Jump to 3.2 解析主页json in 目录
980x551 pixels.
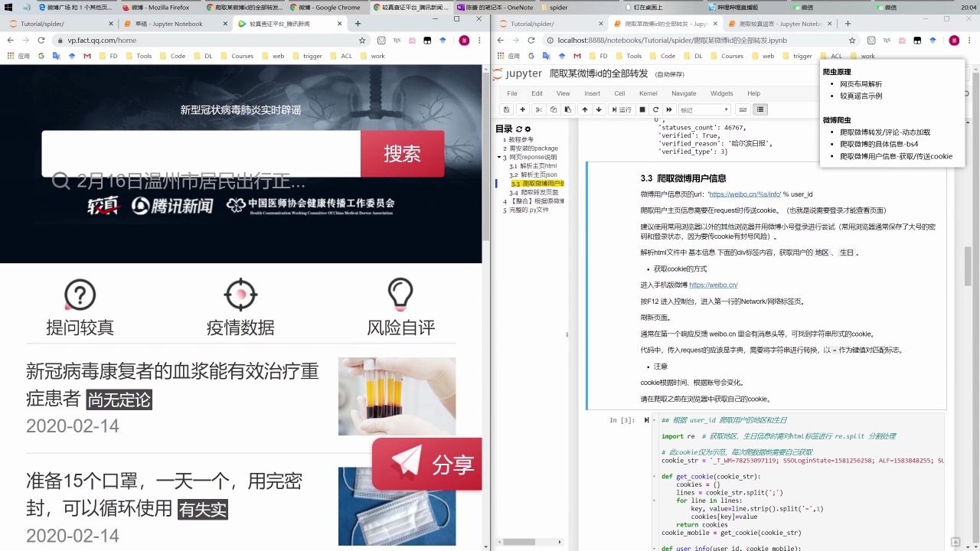coord(533,174)
